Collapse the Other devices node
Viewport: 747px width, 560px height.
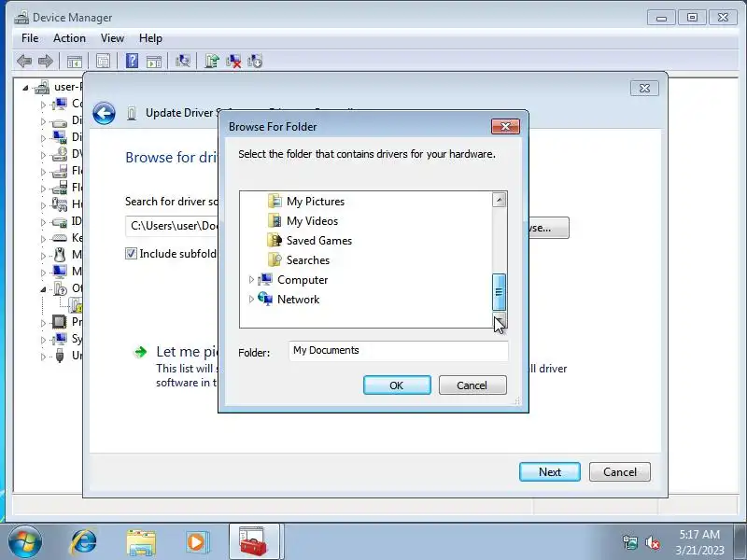(43, 289)
